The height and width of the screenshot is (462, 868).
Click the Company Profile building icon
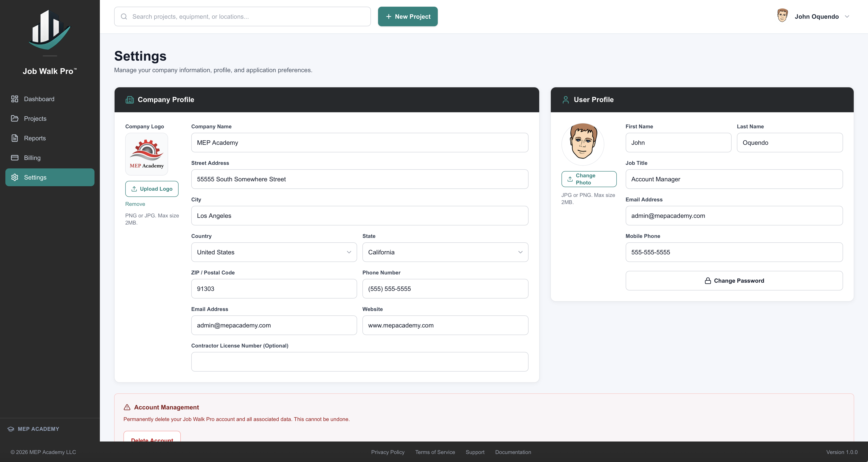click(130, 100)
